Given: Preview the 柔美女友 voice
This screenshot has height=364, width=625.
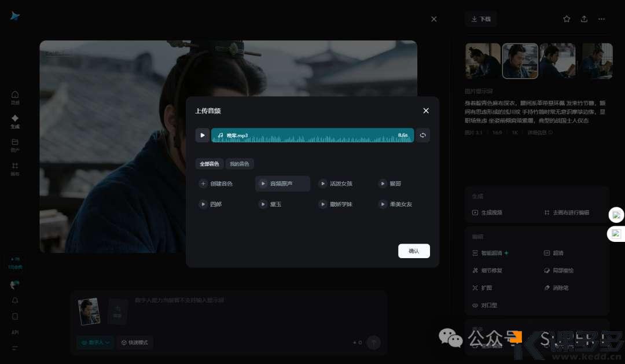Looking at the screenshot, I should pos(383,204).
